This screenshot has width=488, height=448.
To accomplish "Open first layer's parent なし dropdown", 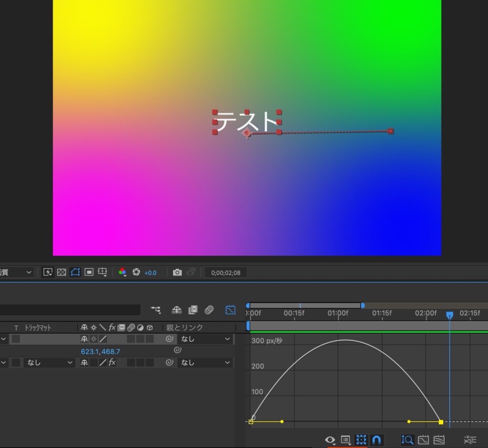I will point(205,339).
